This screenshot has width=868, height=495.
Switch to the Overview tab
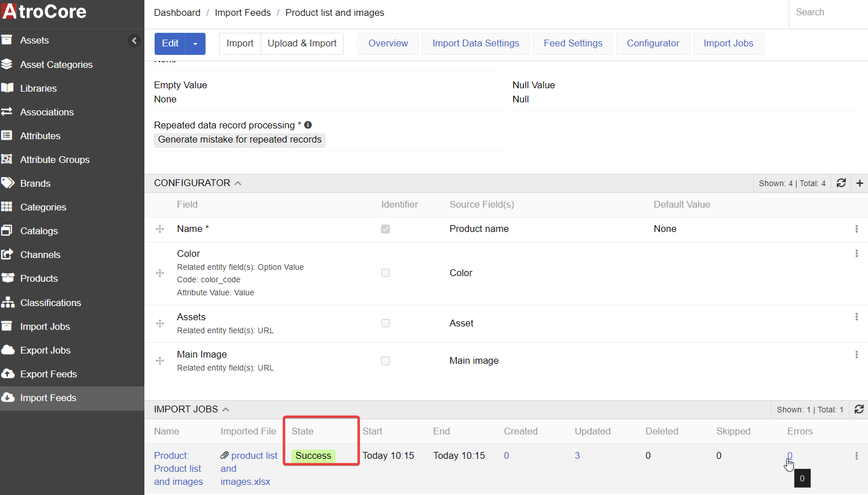[388, 43]
